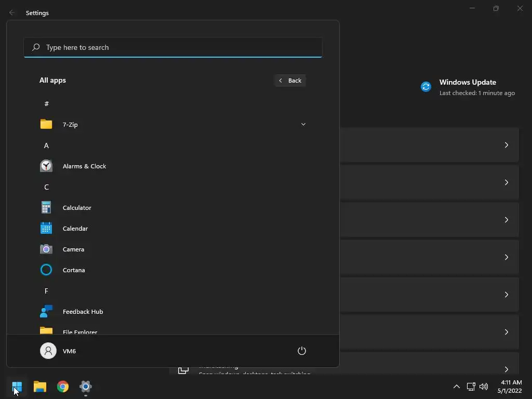532x399 pixels.
Task: Show hidden system tray icons
Action: pos(457,387)
